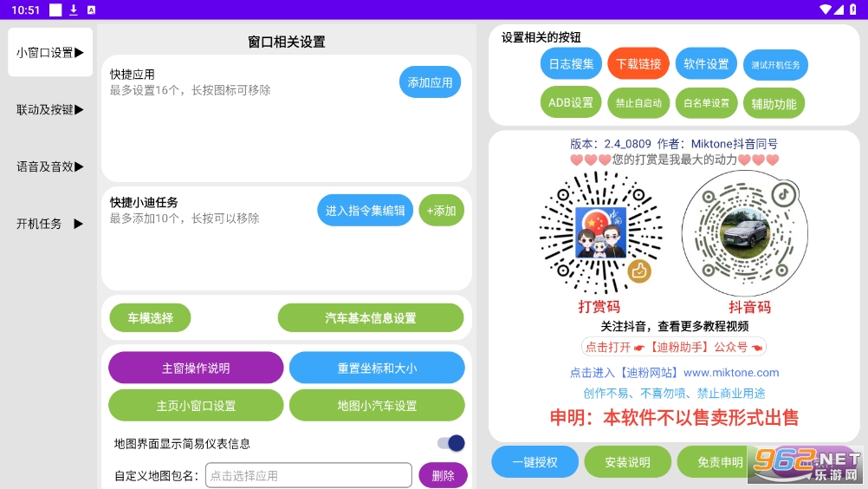Go to the 开机任务 sidebar tab
Screen dimensions: 868x489
[50, 224]
